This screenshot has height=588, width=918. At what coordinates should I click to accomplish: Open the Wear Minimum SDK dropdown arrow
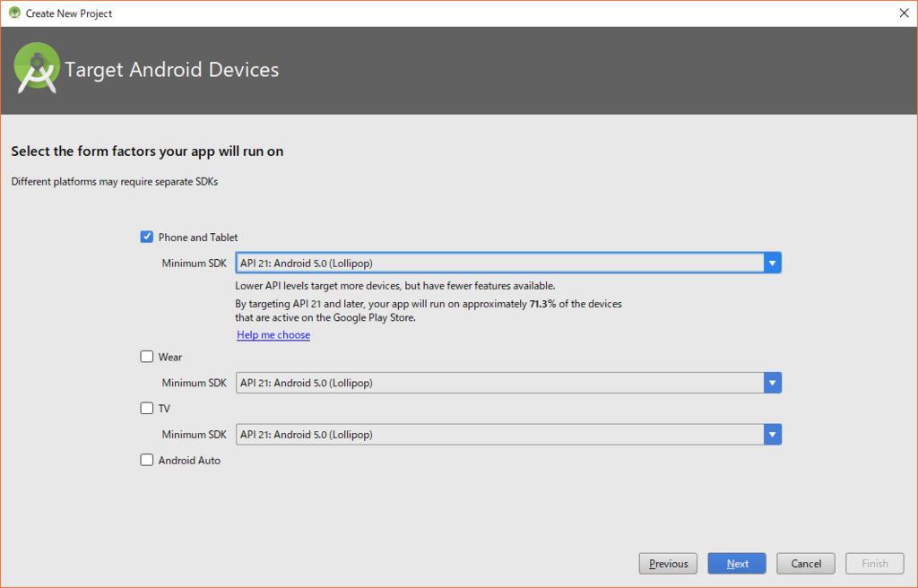tap(772, 383)
